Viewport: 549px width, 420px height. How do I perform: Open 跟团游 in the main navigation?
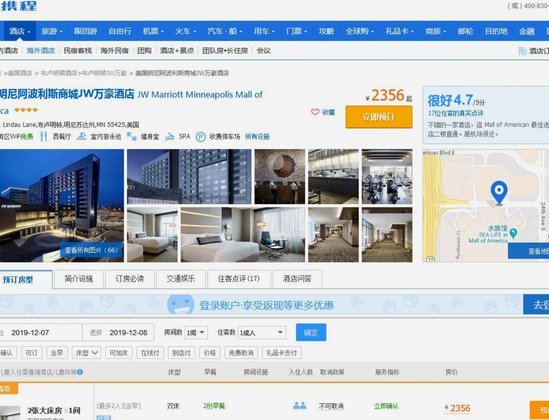(x=85, y=31)
